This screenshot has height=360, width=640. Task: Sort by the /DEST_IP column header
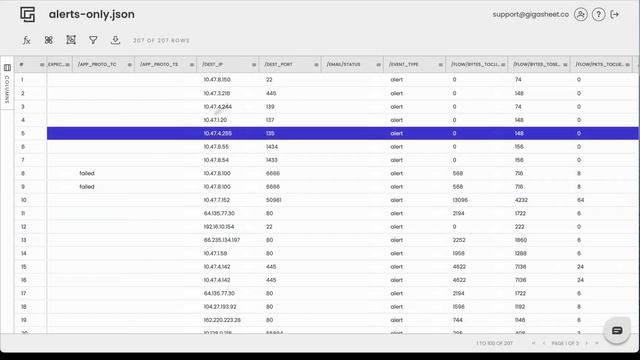tap(212, 64)
